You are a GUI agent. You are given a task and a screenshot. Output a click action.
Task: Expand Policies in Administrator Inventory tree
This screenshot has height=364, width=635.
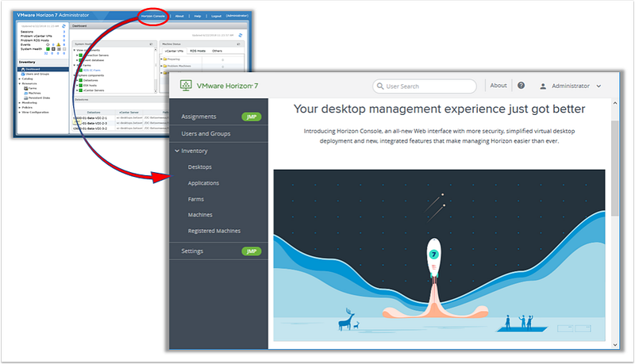(19, 108)
